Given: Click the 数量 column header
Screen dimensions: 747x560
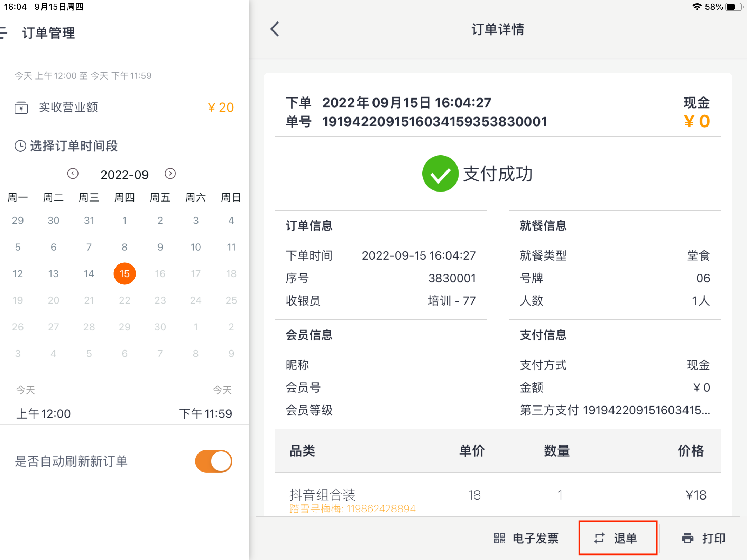Looking at the screenshot, I should tap(557, 451).
